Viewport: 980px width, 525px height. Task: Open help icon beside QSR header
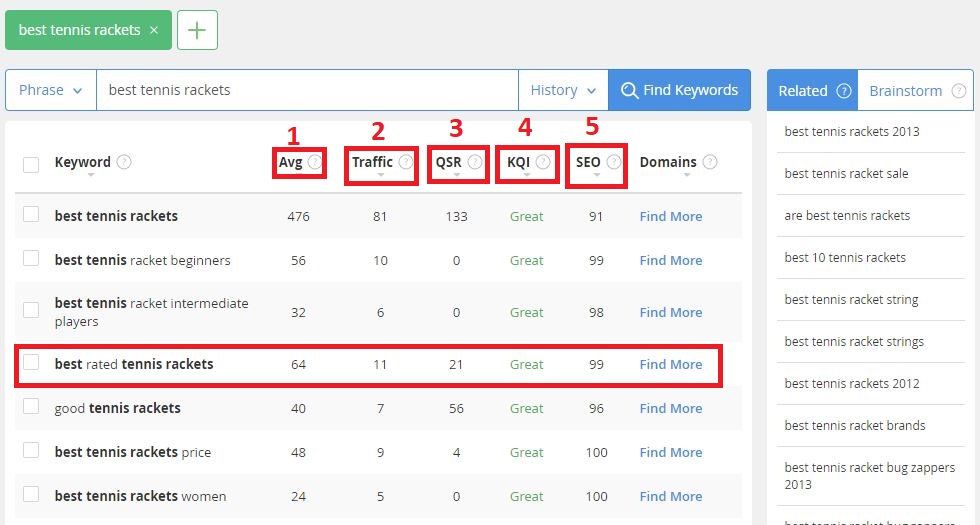(x=475, y=162)
